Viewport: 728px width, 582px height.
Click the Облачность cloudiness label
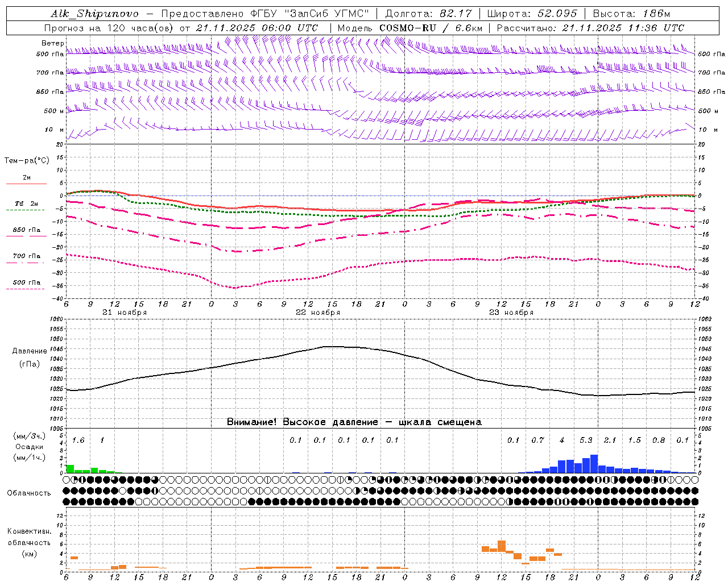(x=29, y=493)
